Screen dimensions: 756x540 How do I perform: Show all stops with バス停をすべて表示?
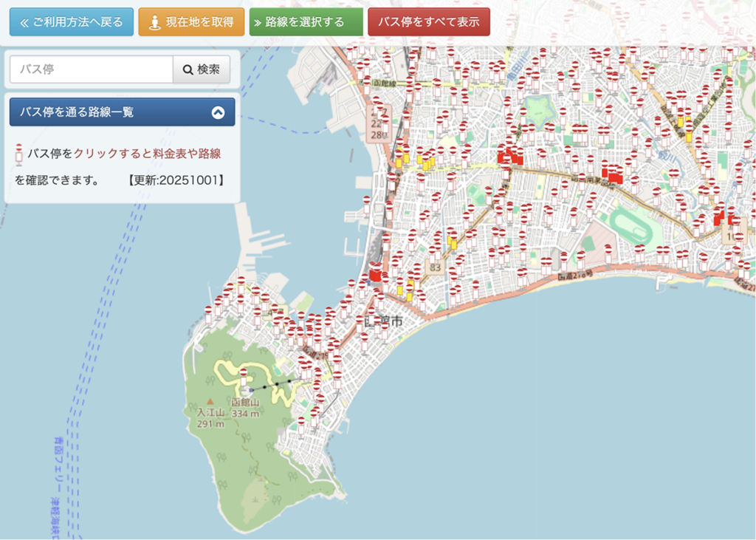point(428,22)
